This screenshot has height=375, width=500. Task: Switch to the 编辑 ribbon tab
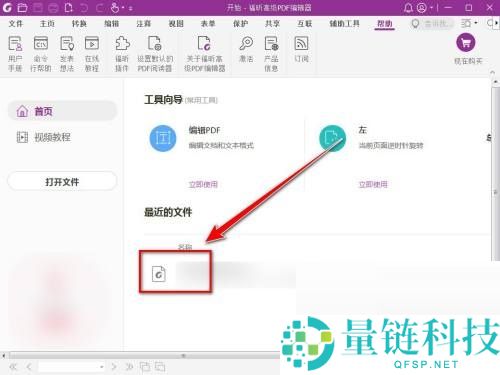click(x=111, y=24)
